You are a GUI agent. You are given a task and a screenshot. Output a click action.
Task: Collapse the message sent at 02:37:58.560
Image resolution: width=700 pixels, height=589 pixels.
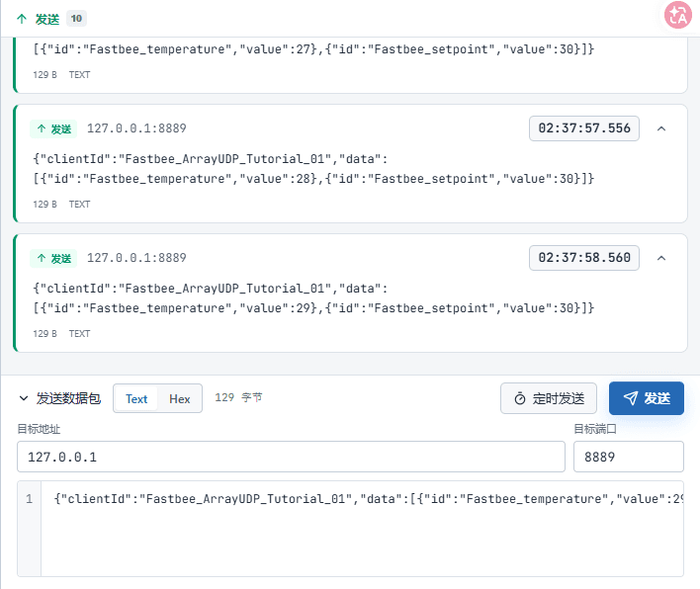coord(661,258)
